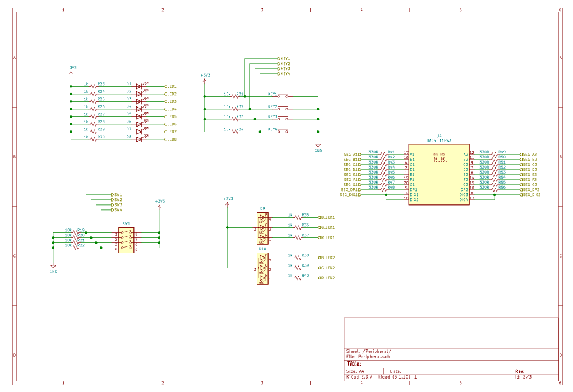Click the SEG_DIG2 label
This screenshot has height=392, width=573.
tap(531, 195)
